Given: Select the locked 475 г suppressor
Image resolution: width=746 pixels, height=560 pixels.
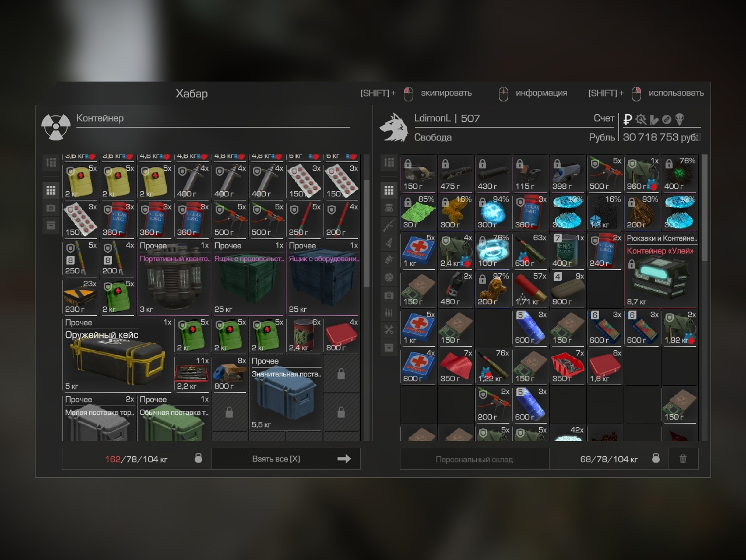Looking at the screenshot, I should [456, 174].
